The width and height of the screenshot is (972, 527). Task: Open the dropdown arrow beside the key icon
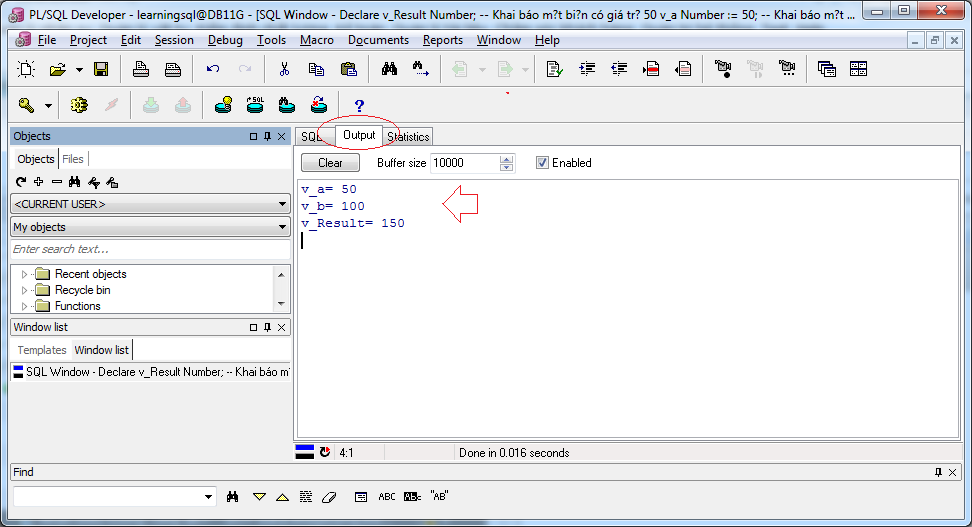point(48,106)
